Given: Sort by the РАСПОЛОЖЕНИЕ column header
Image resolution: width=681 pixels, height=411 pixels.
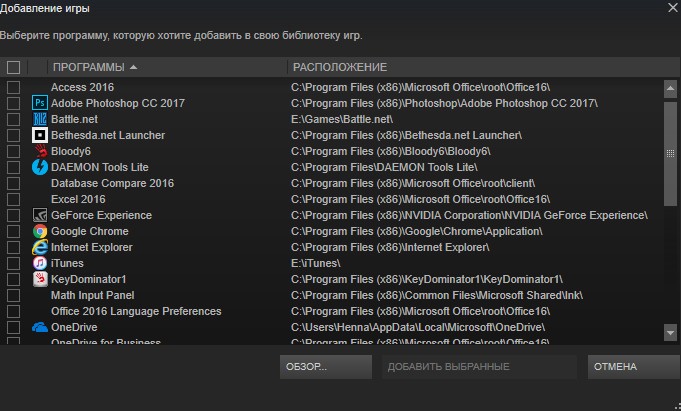Looking at the screenshot, I should 339,67.
